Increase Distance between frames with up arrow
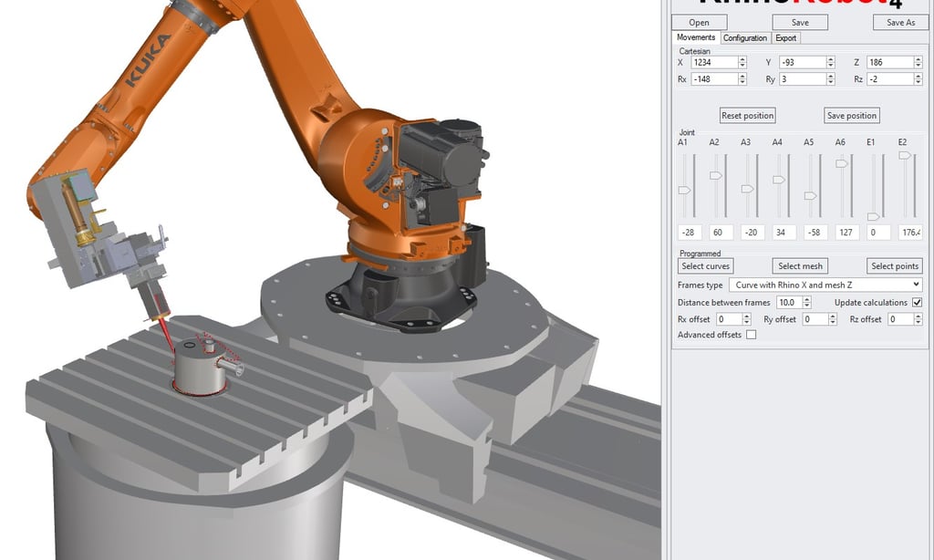Image resolution: width=934 pixels, height=560 pixels. click(x=807, y=300)
